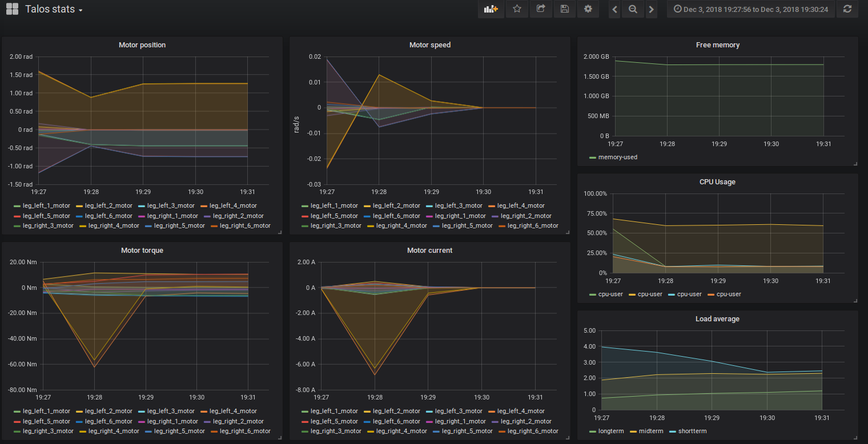Open the Motor current panel title menu
This screenshot has height=444, width=868.
[430, 250]
